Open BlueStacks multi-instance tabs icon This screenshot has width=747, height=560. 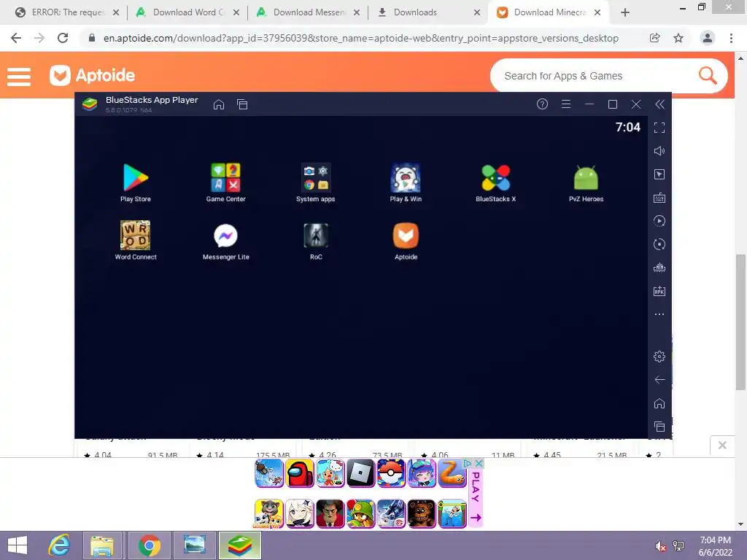pos(242,104)
